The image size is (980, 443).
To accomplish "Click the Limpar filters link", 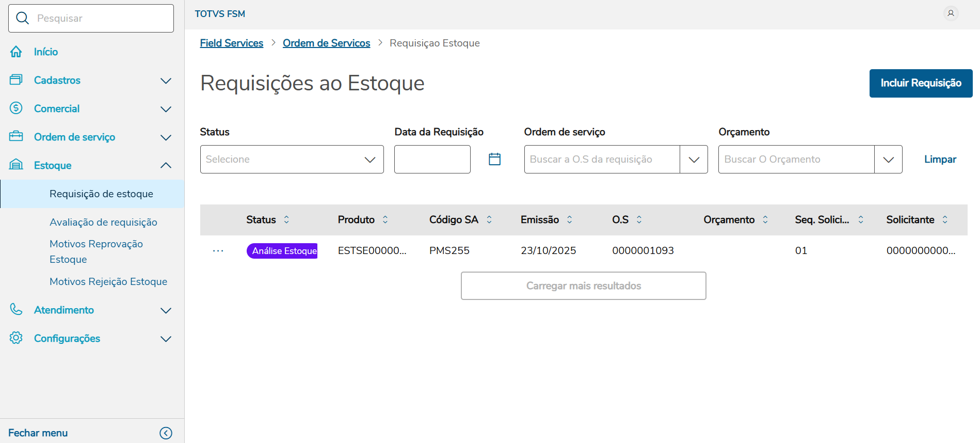I will [x=940, y=159].
